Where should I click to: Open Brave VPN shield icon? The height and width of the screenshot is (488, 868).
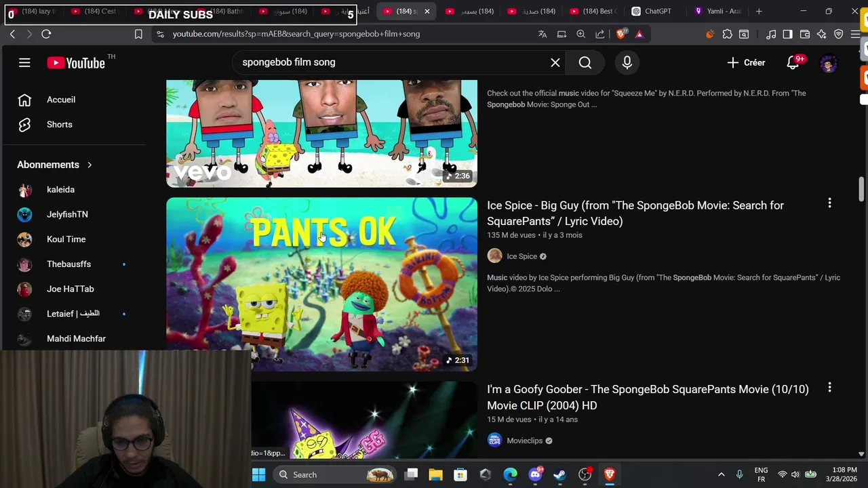click(839, 34)
